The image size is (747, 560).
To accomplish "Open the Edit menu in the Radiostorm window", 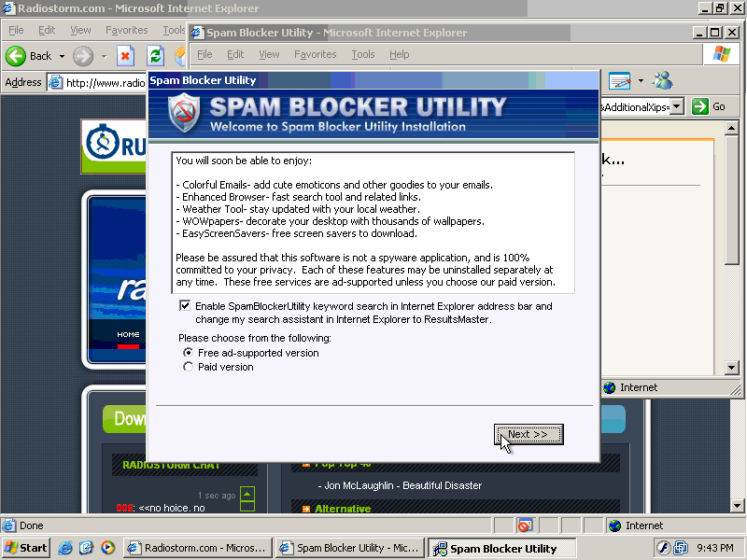I will tap(47, 30).
